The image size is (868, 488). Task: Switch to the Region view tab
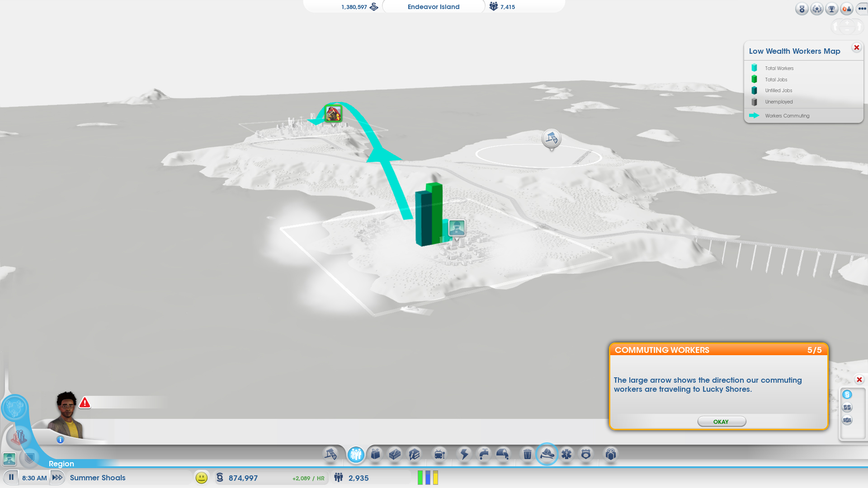click(x=61, y=464)
